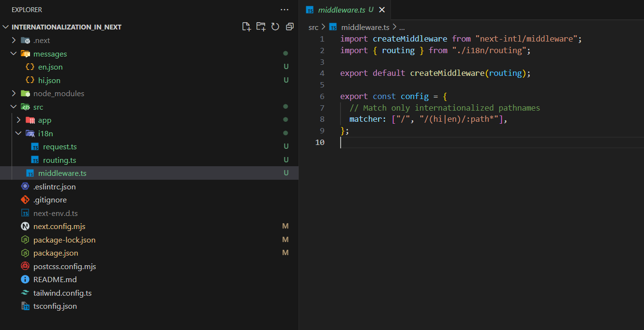The width and height of the screenshot is (644, 330).
Task: Open routing.ts file
Action: coord(60,160)
